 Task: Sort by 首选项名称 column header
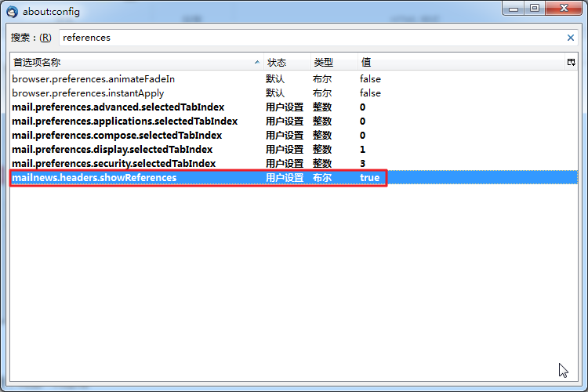(137, 62)
